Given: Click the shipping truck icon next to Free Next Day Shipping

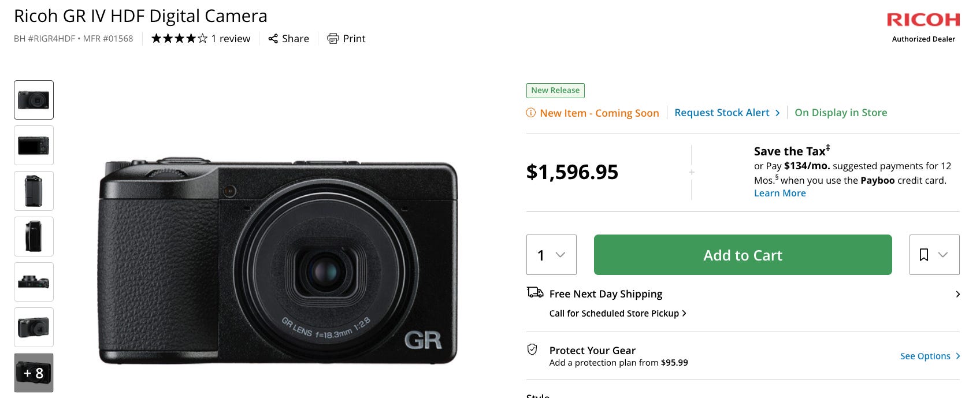Looking at the screenshot, I should pos(534,293).
